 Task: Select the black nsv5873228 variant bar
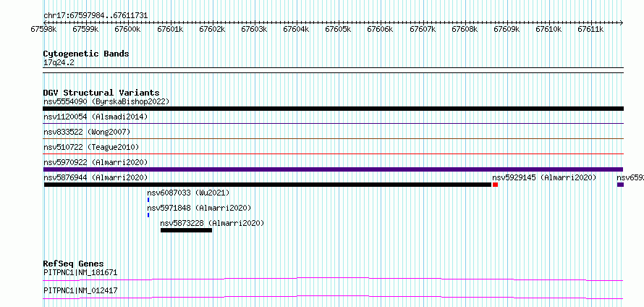[x=187, y=230]
